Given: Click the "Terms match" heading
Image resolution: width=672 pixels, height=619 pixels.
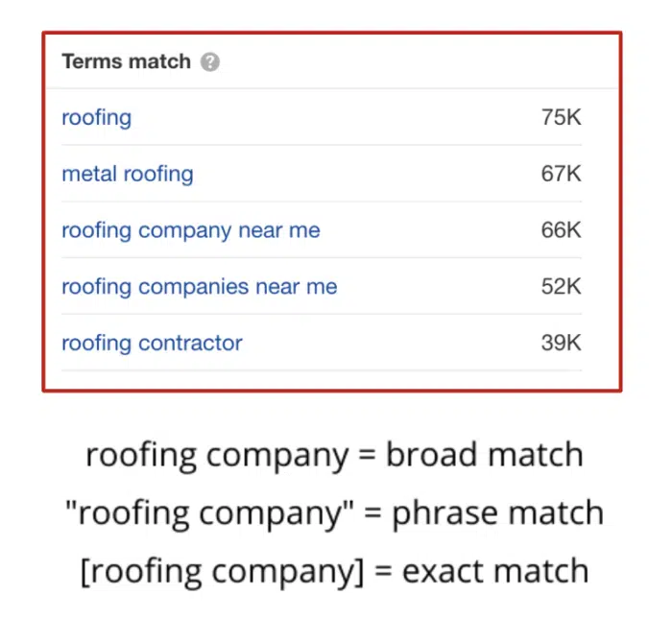Looking at the screenshot, I should (x=127, y=62).
